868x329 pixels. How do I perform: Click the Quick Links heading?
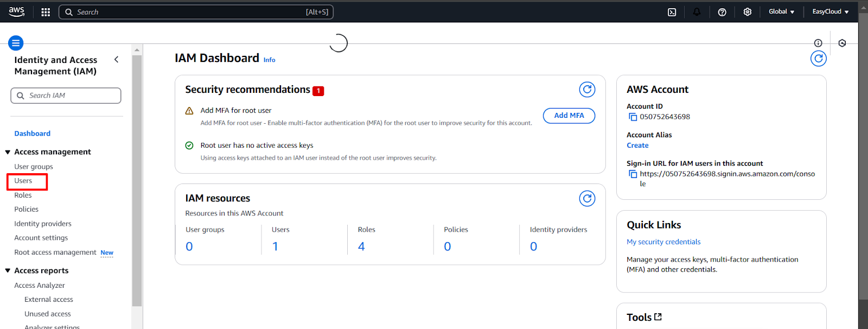[x=654, y=225]
